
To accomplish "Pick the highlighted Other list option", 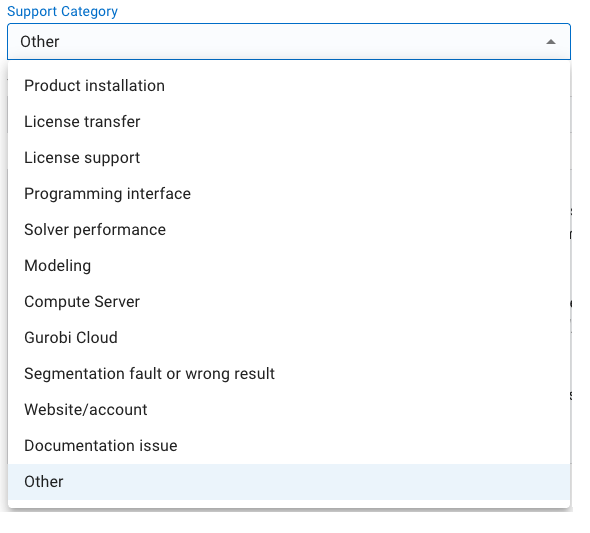I will 289,482.
